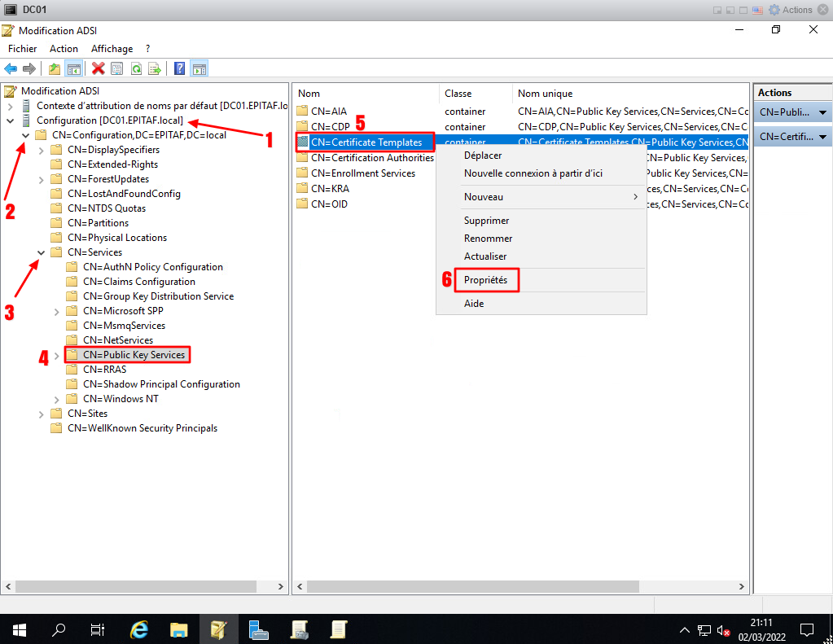Click the Refresh toolbar icon with green arrow
The image size is (833, 644).
coord(135,69)
